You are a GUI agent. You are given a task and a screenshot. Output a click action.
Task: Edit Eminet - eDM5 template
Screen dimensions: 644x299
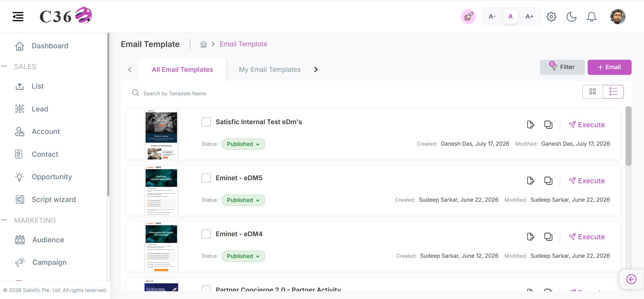pos(531,181)
